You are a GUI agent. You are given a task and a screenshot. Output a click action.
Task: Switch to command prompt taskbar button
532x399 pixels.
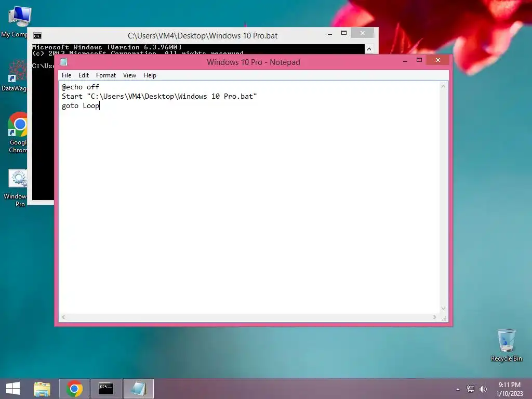pos(106,389)
